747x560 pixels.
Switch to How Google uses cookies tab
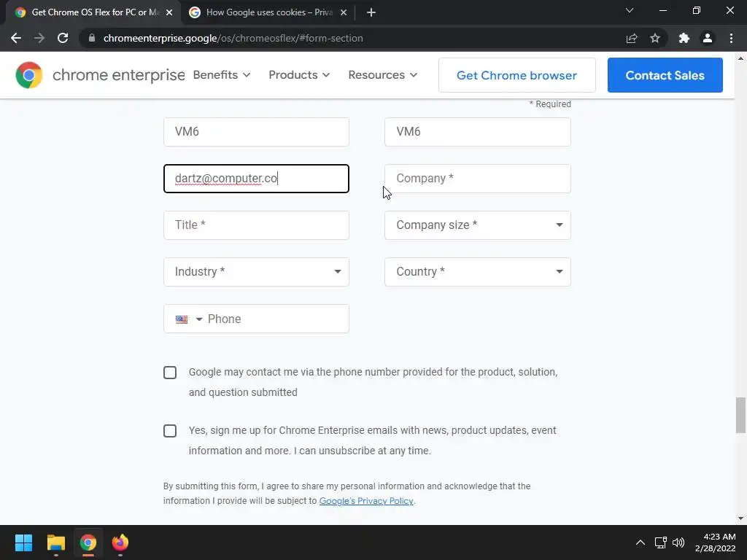(268, 12)
